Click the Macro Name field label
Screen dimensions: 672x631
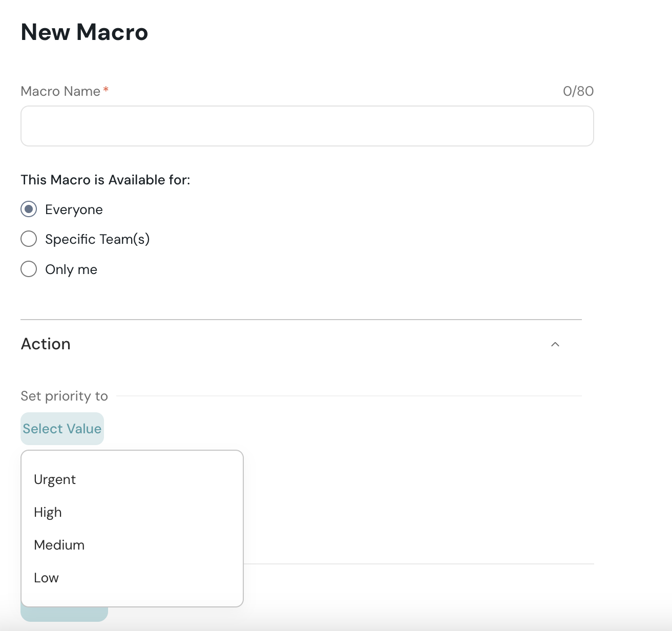[60, 91]
